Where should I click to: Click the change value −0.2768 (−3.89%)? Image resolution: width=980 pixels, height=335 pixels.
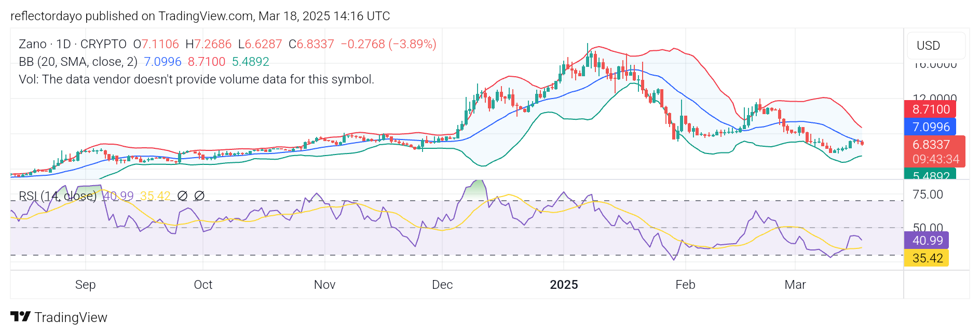pos(389,44)
